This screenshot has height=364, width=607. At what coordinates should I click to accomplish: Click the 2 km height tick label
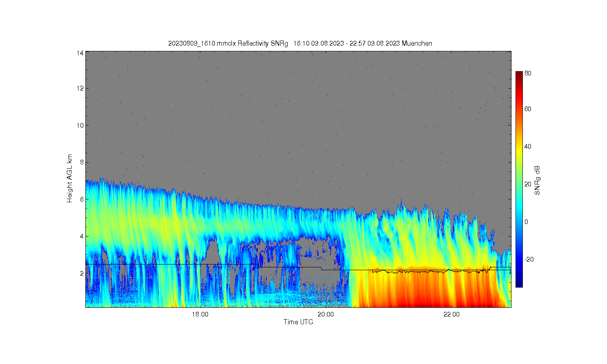click(x=82, y=273)
